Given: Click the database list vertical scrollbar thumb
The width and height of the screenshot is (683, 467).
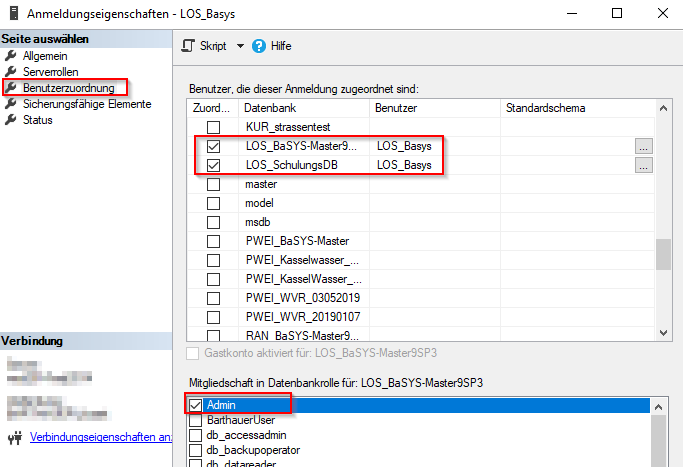Looking at the screenshot, I should 663,254.
